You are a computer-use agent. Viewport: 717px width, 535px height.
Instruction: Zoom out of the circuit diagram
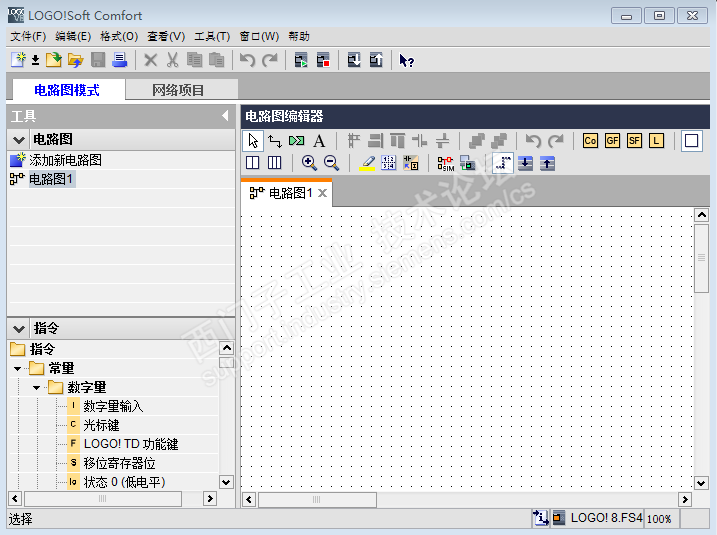point(331,163)
